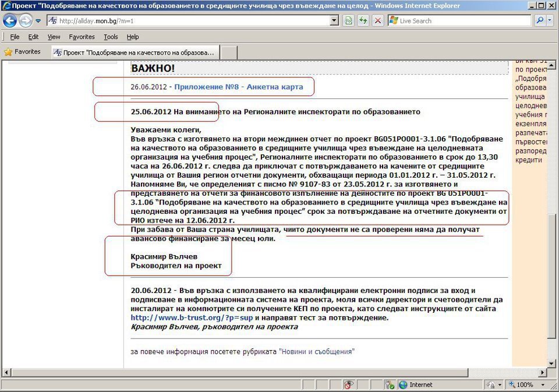Click the Compatibility View icon
The height and width of the screenshot is (392, 559).
point(349,21)
